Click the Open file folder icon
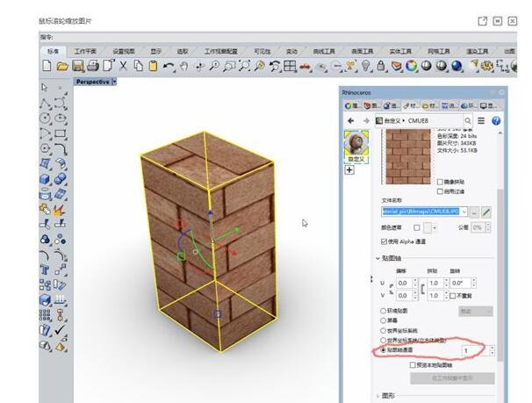This screenshot has height=403, width=532. pos(62,66)
